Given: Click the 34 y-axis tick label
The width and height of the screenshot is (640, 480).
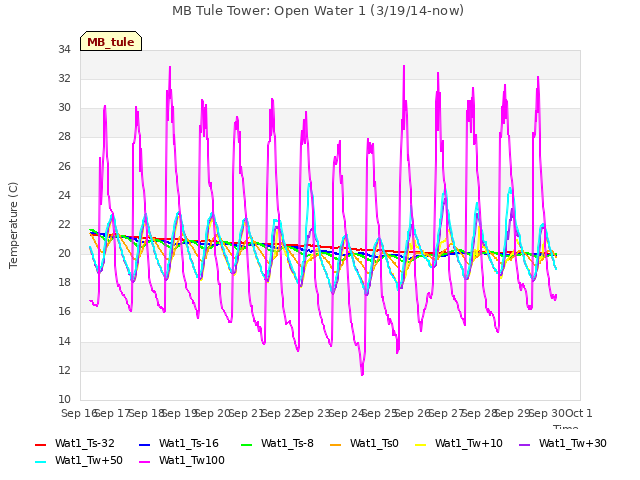Looking at the screenshot, I should (x=64, y=50).
